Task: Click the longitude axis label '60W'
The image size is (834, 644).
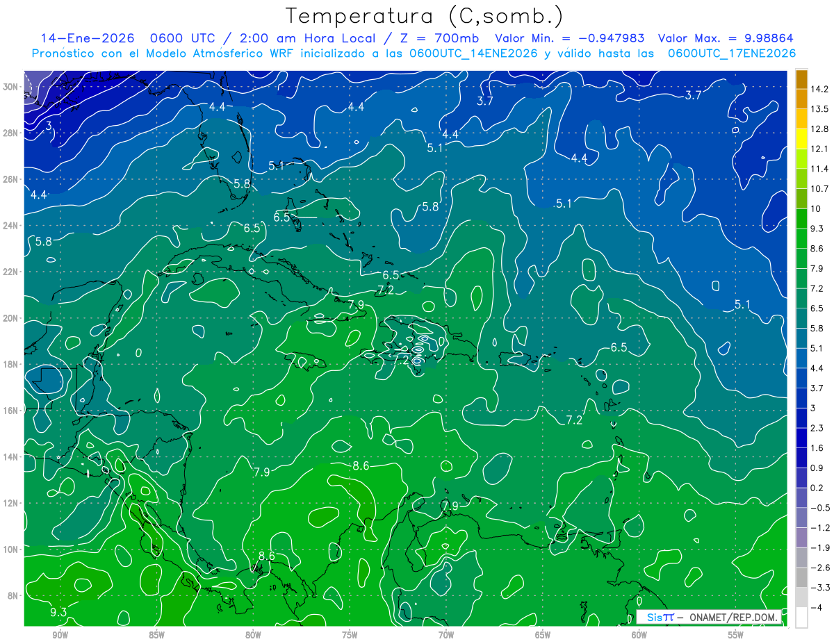Action: point(639,635)
